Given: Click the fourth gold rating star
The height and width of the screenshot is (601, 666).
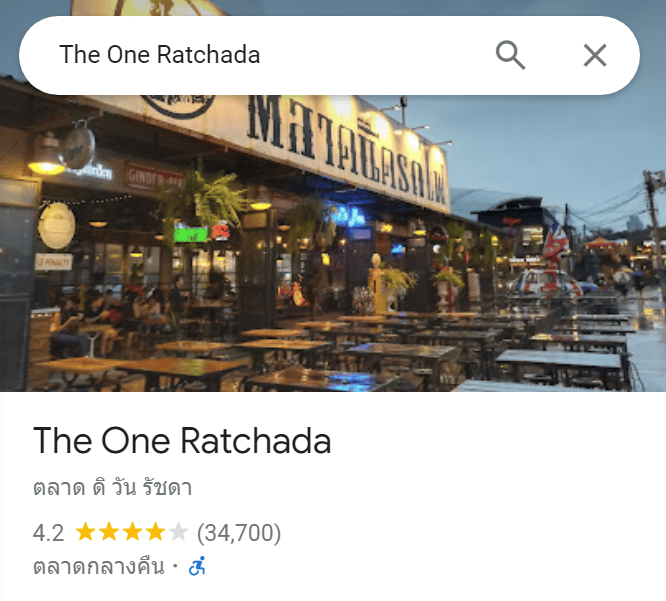Looking at the screenshot, I should pyautogui.click(x=155, y=532).
